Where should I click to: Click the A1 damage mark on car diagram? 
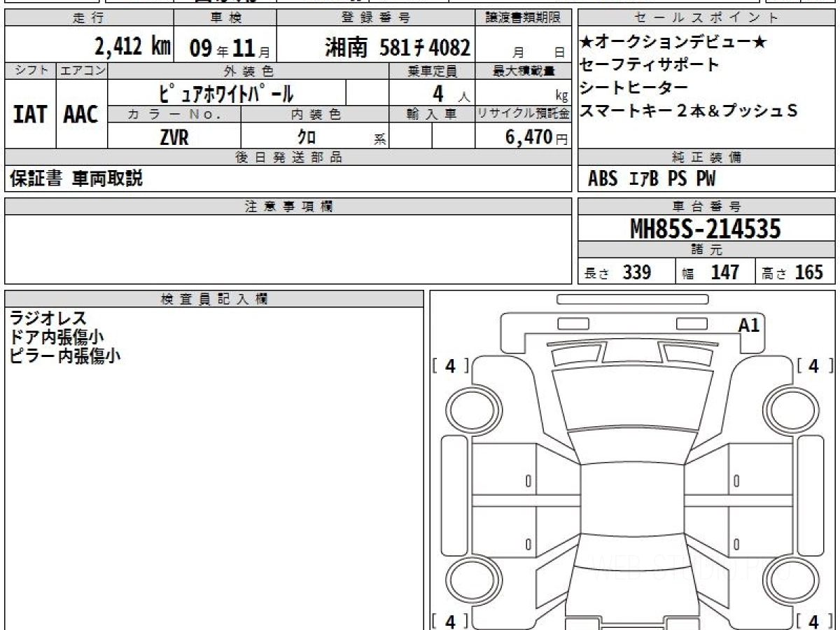(749, 325)
